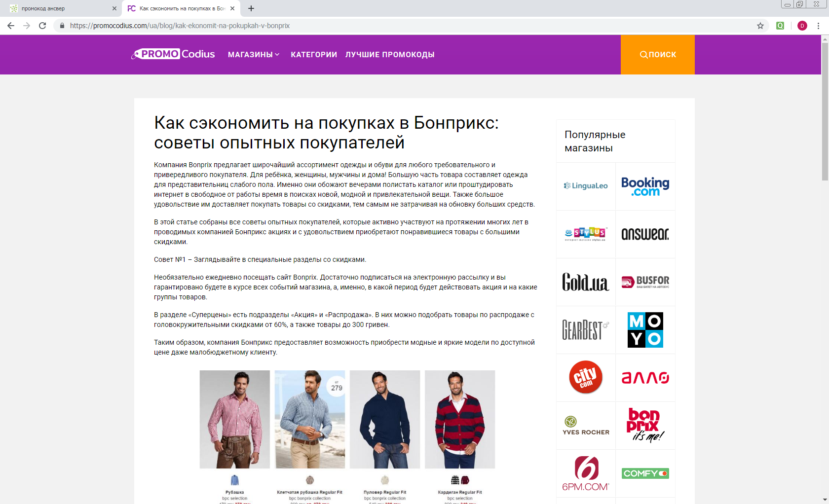Open 6PM.COM store logo

(x=586, y=473)
